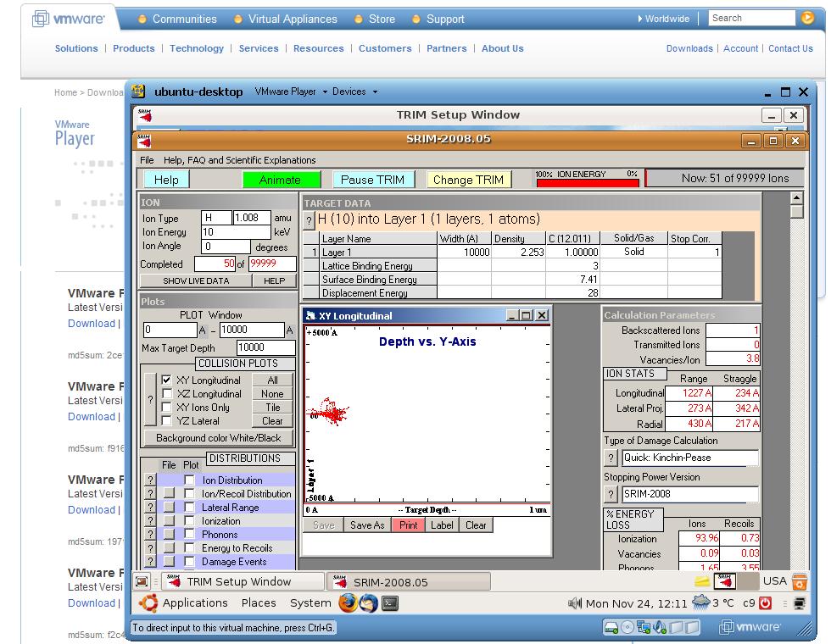Tick the YZ Lateral checkbox
This screenshot has height=644, width=831.
click(166, 420)
